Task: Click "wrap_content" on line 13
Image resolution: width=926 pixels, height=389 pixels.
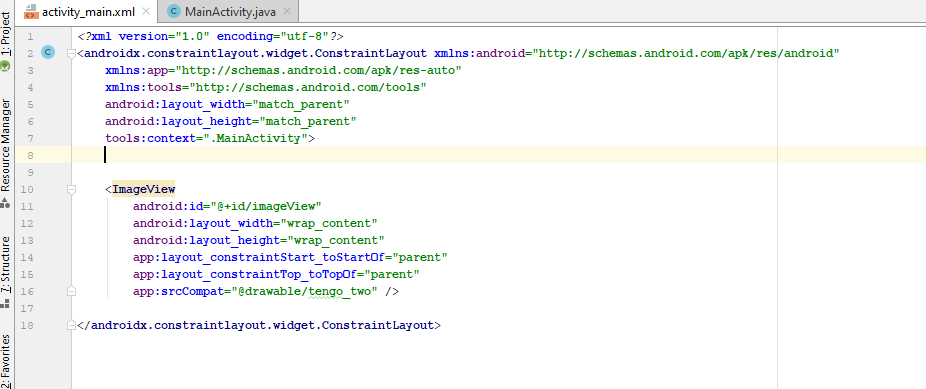Action: pos(335,241)
